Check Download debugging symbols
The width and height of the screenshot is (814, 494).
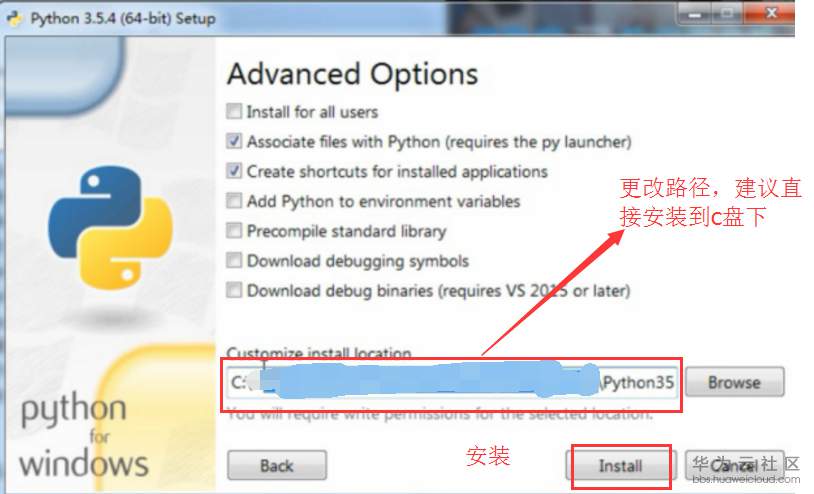tap(234, 260)
